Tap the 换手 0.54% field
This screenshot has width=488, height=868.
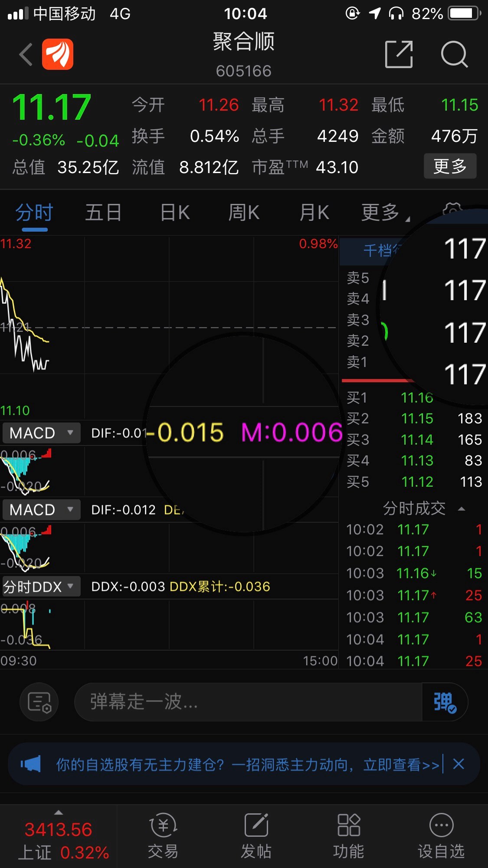(186, 136)
